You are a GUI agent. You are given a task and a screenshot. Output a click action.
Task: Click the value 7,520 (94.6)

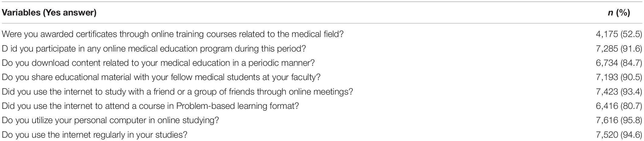point(619,135)
